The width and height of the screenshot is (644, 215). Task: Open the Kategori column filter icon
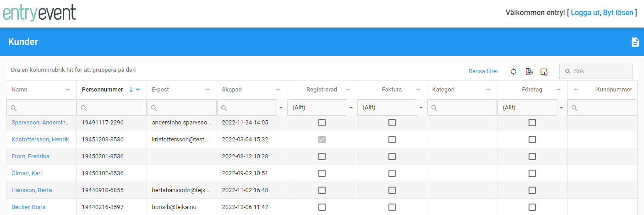(488, 90)
